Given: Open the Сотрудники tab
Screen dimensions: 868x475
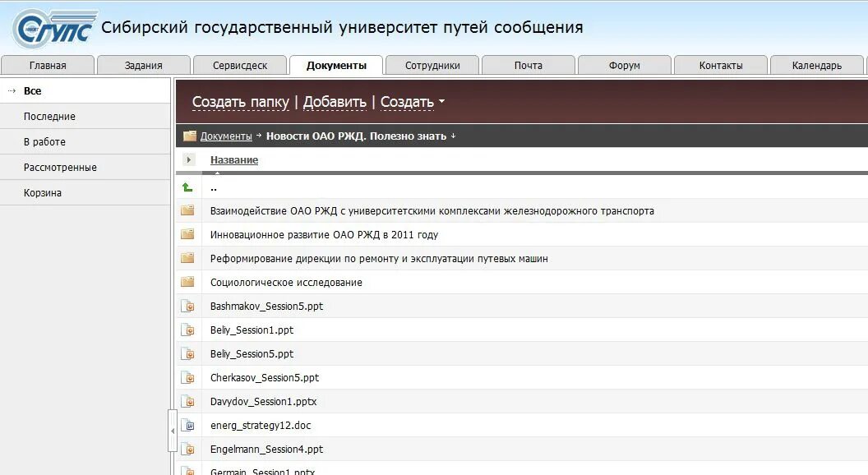Looking at the screenshot, I should click(x=433, y=64).
